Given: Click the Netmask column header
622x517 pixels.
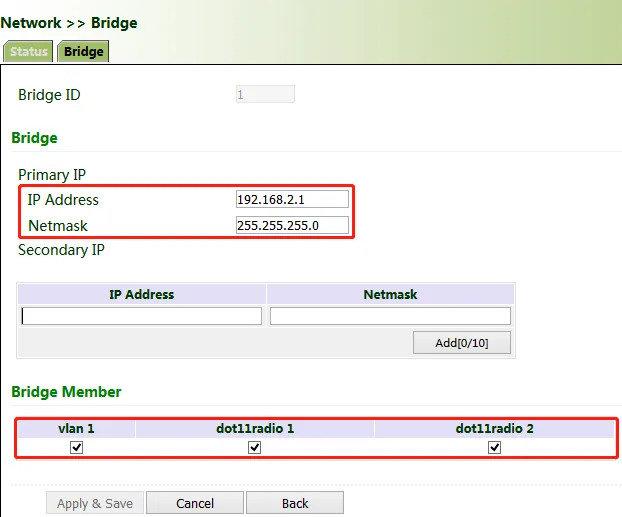Looking at the screenshot, I should pyautogui.click(x=390, y=294).
